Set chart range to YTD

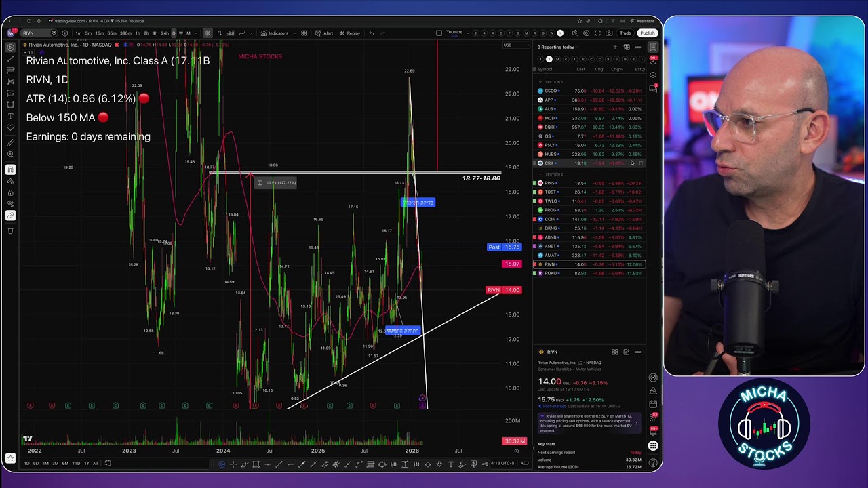click(x=76, y=463)
